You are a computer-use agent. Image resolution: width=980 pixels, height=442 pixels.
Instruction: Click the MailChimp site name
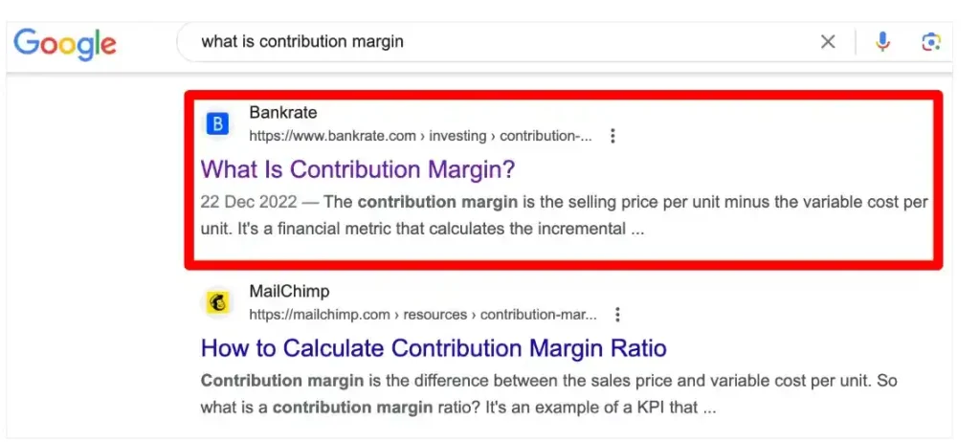[x=289, y=292]
